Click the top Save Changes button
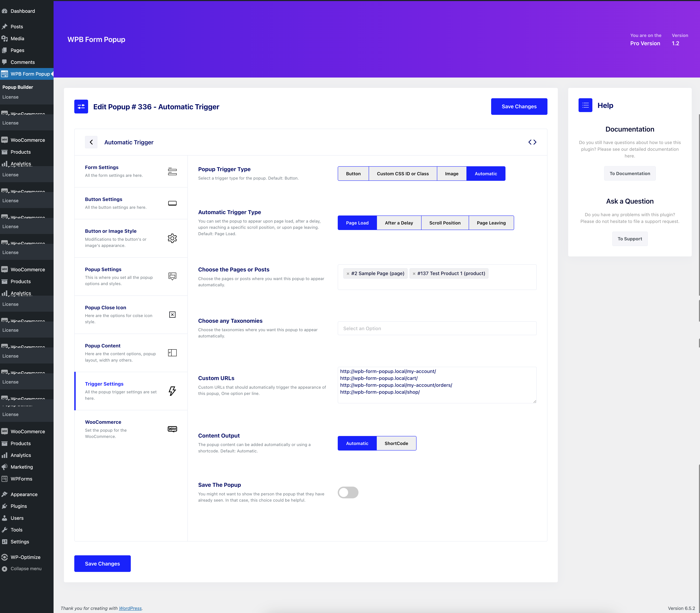Image resolution: width=700 pixels, height=613 pixels. [519, 106]
